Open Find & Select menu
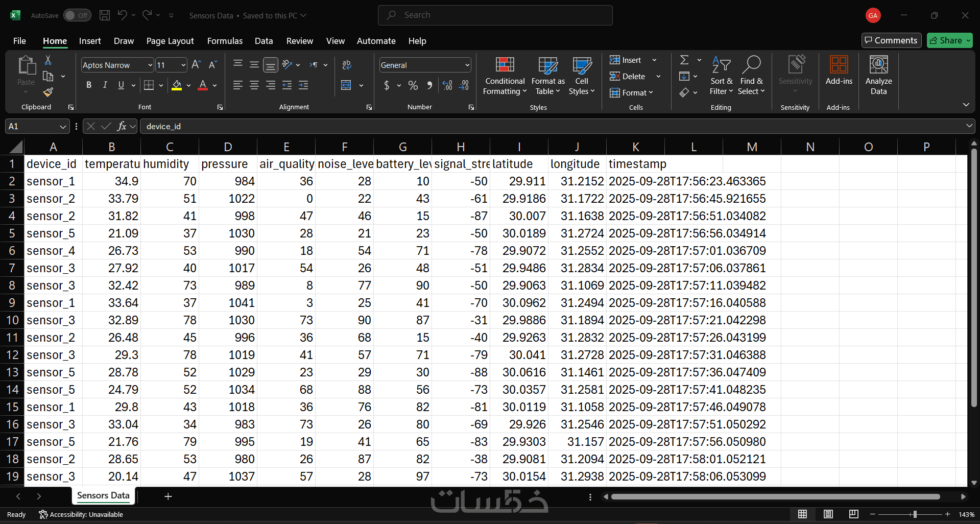The width and height of the screenshot is (980, 524). tap(752, 76)
